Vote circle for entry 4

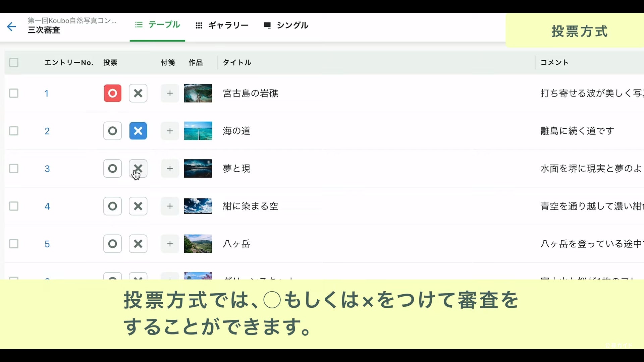click(x=112, y=206)
